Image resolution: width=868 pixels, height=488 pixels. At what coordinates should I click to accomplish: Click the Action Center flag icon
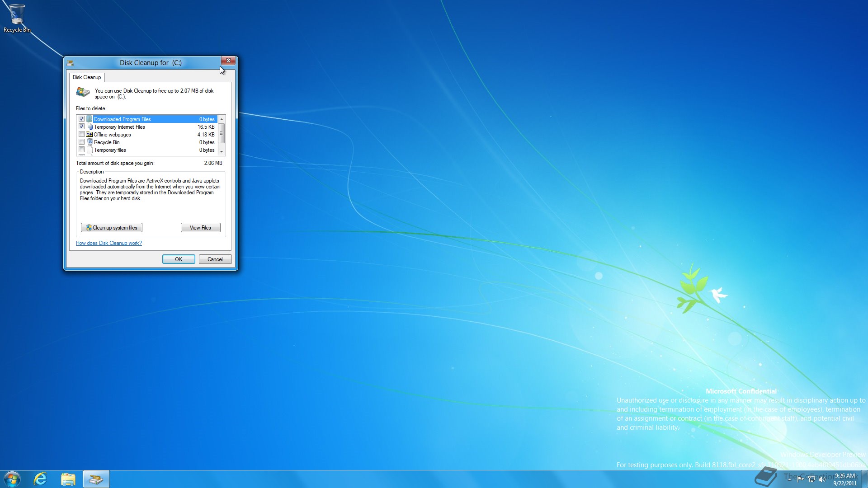(800, 479)
